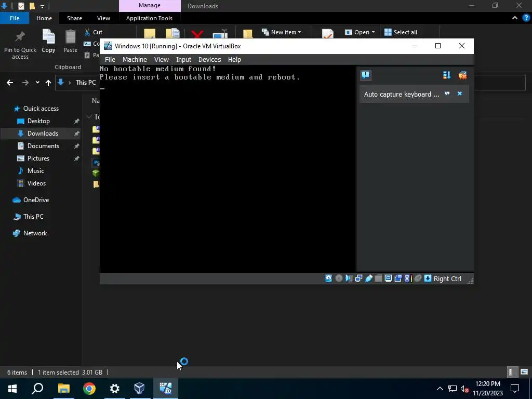This screenshot has width=532, height=399.
Task: Open the VirtualBox View menu
Action: click(162, 59)
